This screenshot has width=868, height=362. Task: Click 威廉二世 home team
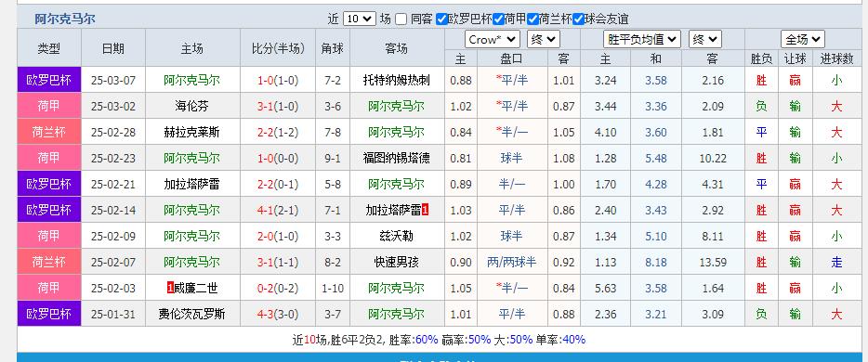[196, 288]
